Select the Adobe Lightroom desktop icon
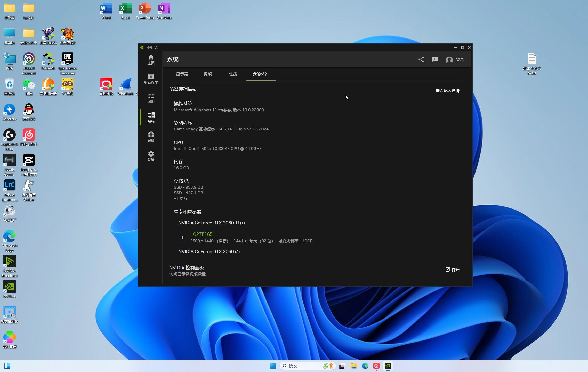This screenshot has height=372, width=588. coord(10,190)
